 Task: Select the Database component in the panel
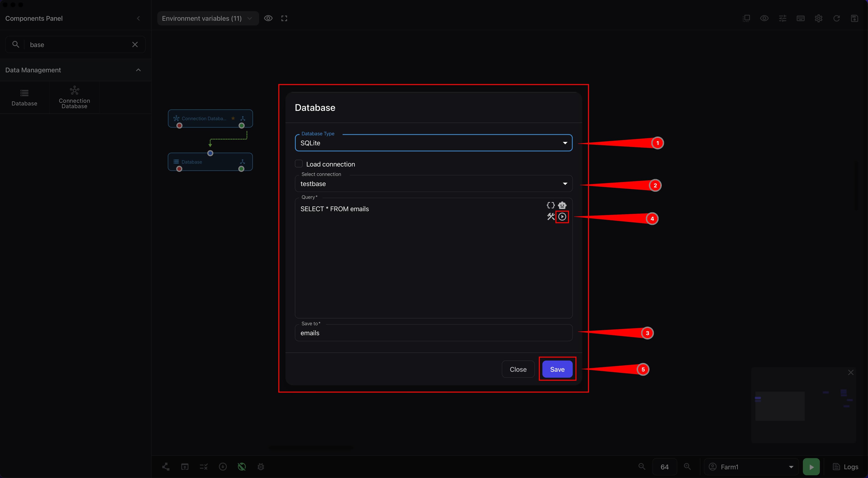tap(24, 98)
